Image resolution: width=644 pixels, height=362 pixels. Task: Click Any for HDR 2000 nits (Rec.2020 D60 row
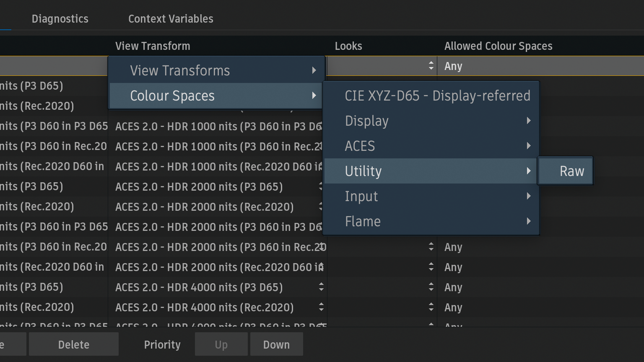tap(453, 267)
